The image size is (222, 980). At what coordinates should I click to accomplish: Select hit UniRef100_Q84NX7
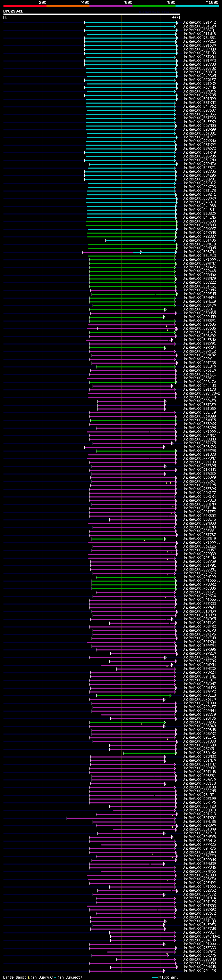pos(199,436)
